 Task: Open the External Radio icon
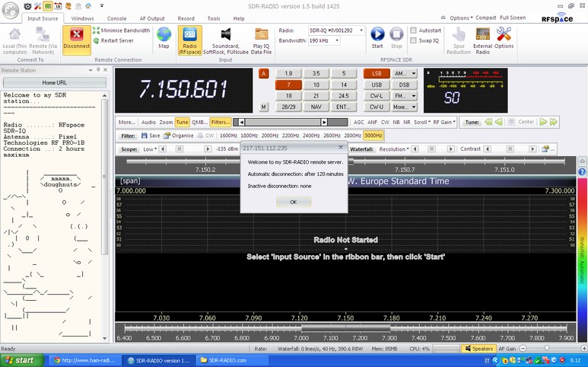[x=482, y=35]
